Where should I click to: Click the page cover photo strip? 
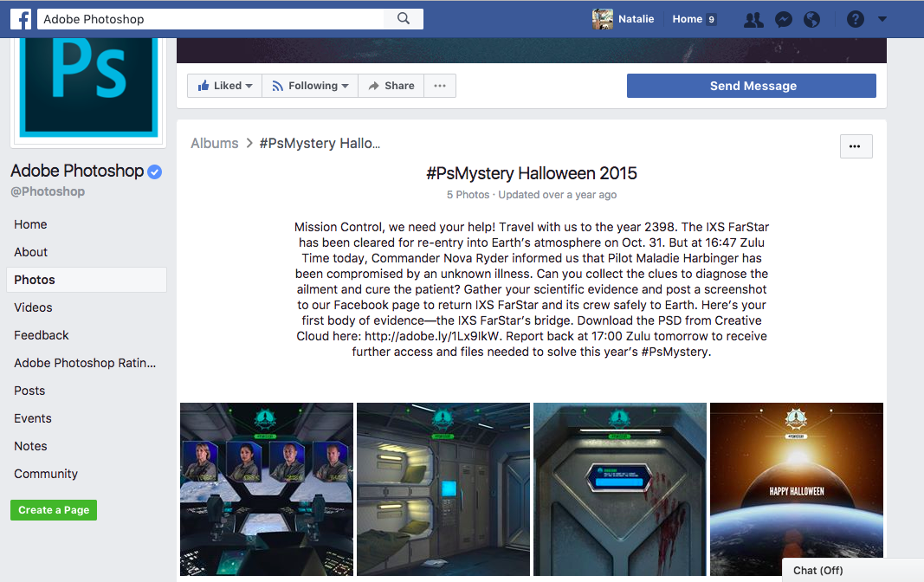click(532, 50)
